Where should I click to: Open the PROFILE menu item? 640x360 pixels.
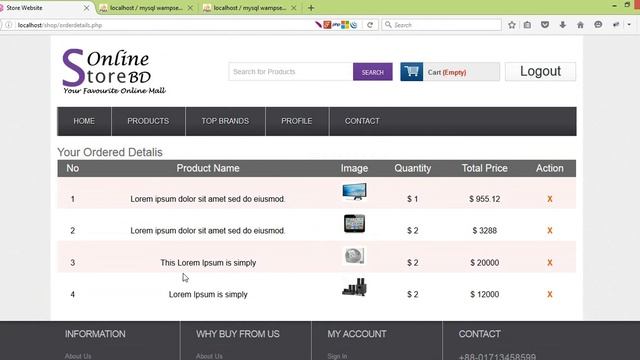[x=297, y=121]
